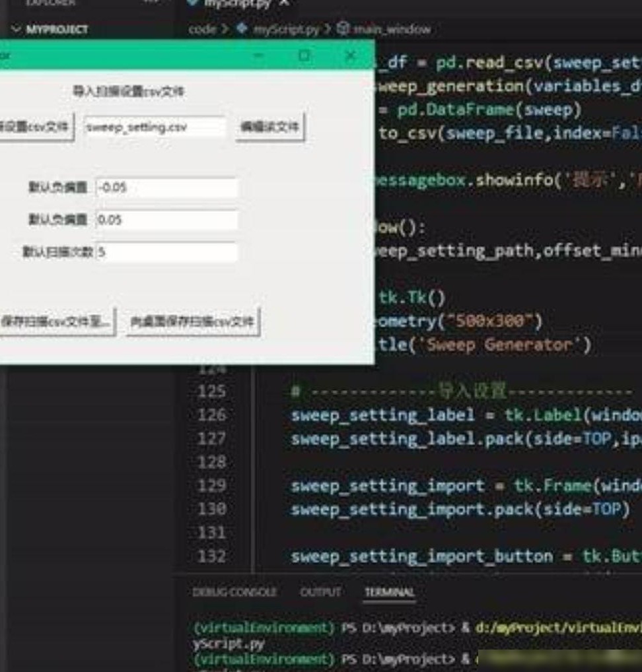The height and width of the screenshot is (672, 642).
Task: Switch to the OUTPUT panel tab
Action: point(321,592)
